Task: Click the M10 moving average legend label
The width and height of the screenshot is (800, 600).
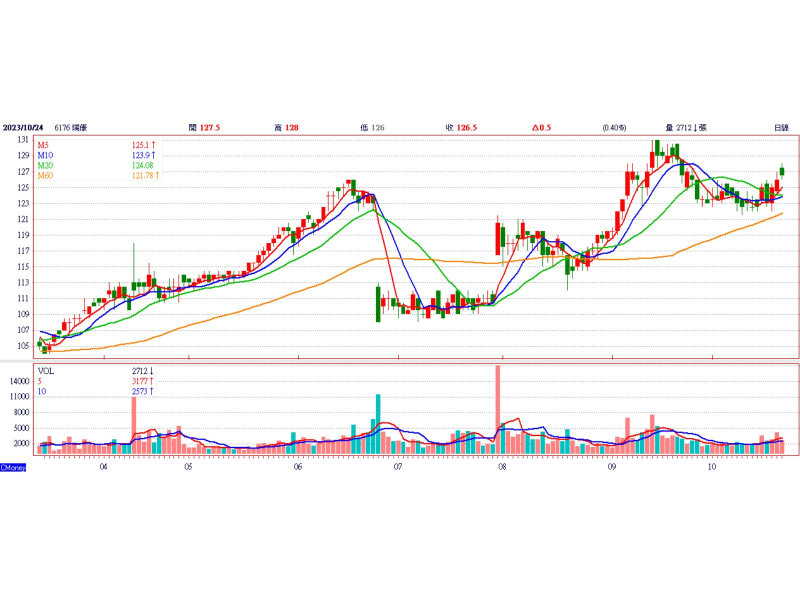Action: click(x=45, y=156)
